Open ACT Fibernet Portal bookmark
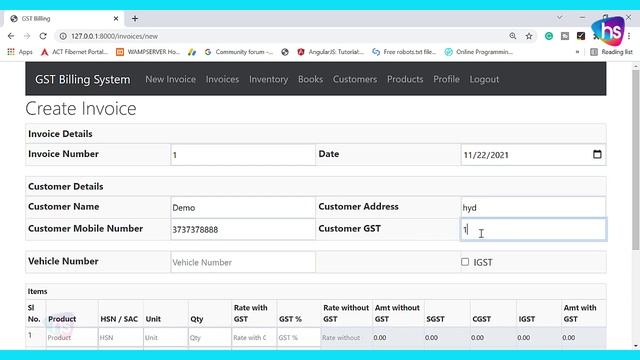640x360 pixels. 74,52
